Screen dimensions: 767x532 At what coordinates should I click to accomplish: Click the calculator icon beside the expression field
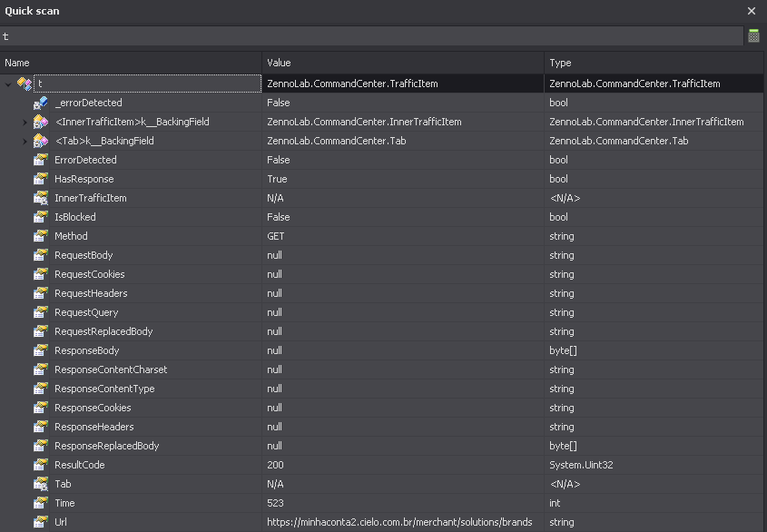click(x=753, y=36)
